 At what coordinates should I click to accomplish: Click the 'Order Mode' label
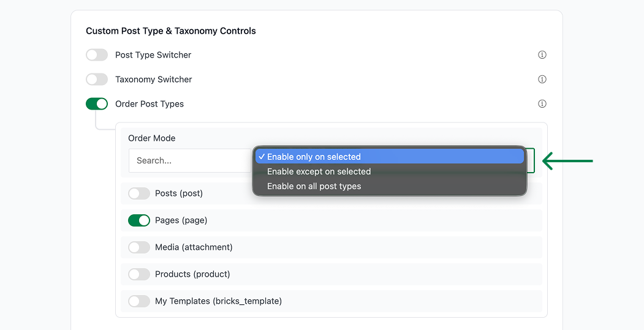151,138
